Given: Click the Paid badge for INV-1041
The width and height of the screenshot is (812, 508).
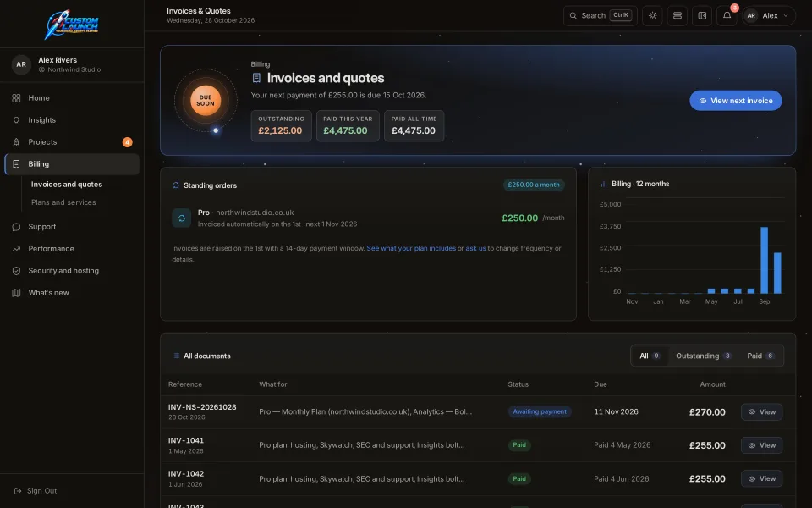Looking at the screenshot, I should pyautogui.click(x=519, y=444).
